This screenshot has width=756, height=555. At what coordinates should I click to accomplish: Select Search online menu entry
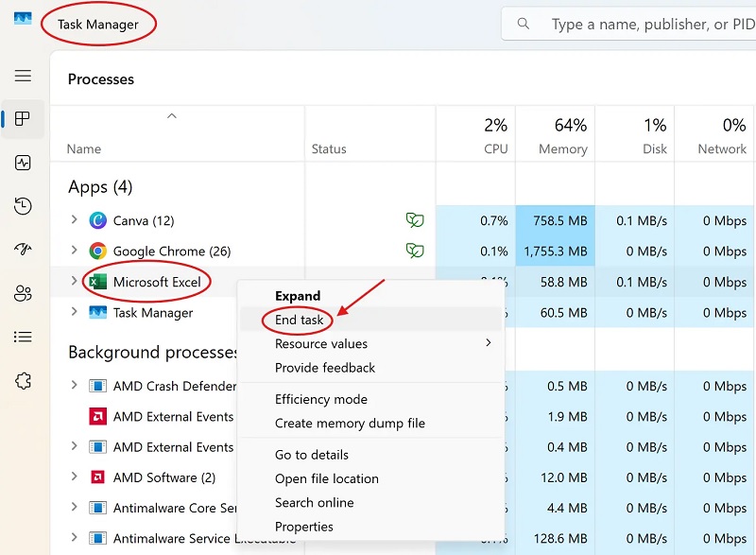(370, 503)
